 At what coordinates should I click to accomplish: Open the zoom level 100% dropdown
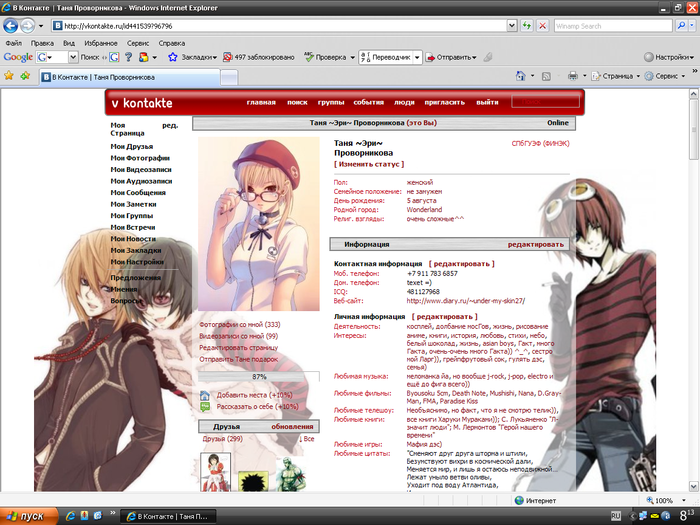point(683,500)
